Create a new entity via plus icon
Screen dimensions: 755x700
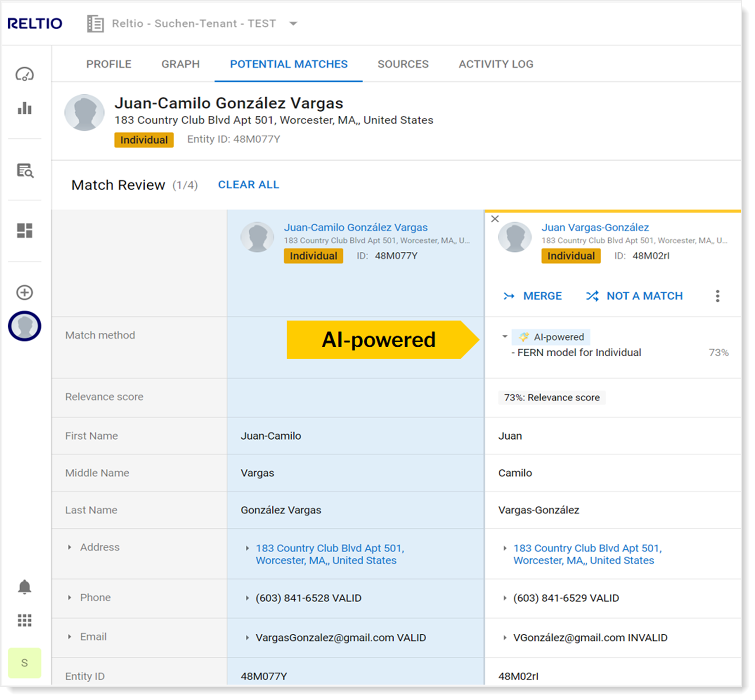click(24, 293)
